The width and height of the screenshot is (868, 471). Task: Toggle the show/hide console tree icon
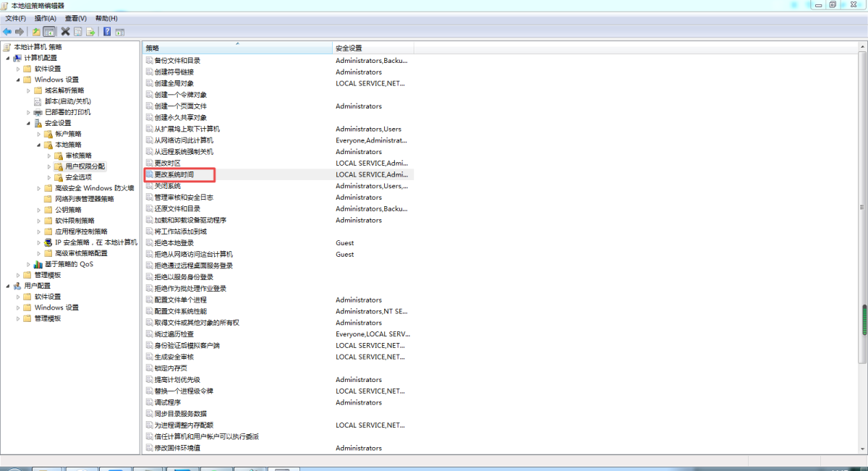pyautogui.click(x=49, y=32)
